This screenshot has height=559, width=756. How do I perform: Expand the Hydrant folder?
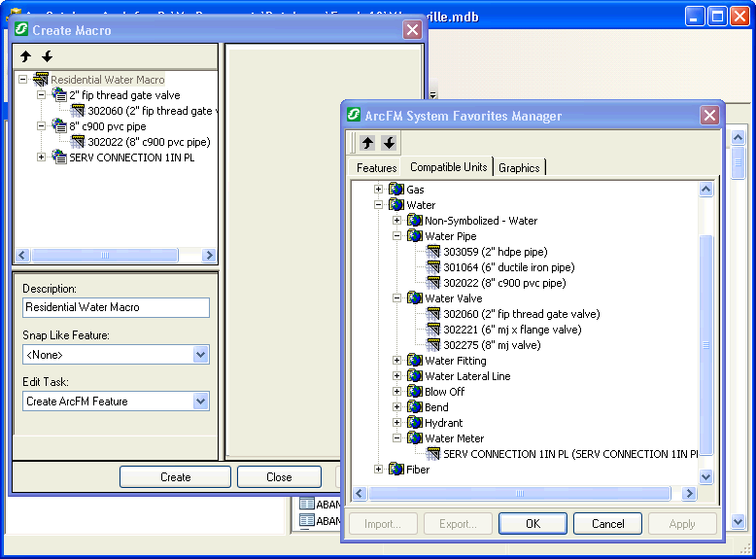(x=396, y=423)
